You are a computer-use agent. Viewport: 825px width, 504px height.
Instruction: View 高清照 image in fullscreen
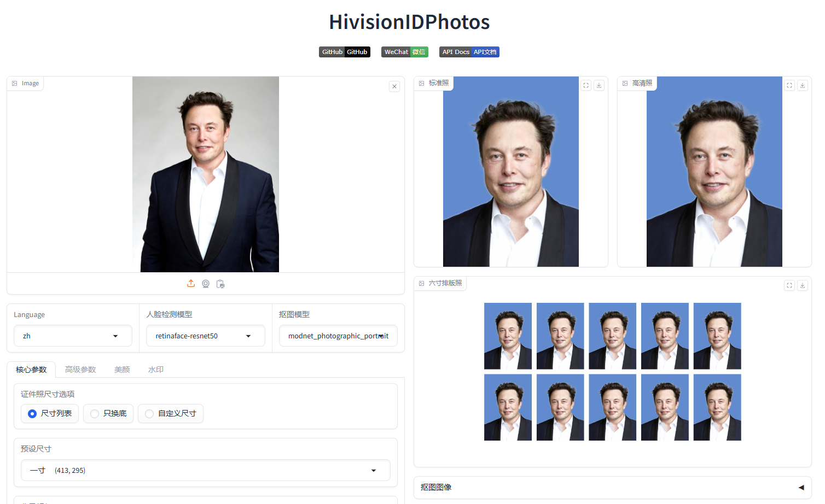click(789, 85)
